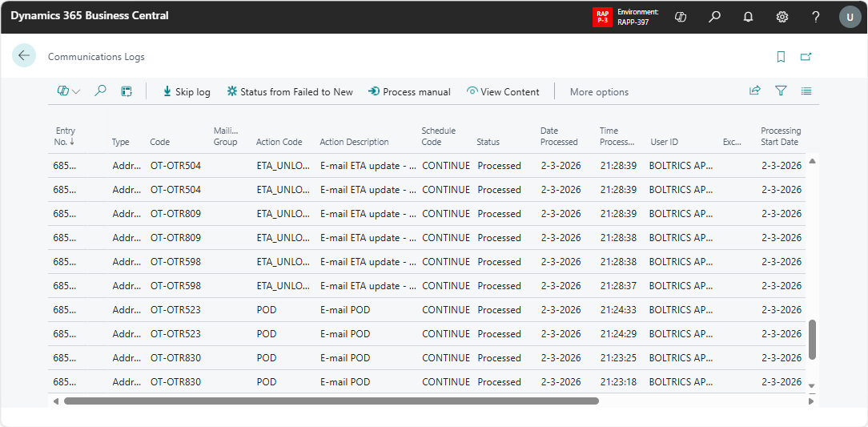Click the Skip log action

click(x=186, y=91)
